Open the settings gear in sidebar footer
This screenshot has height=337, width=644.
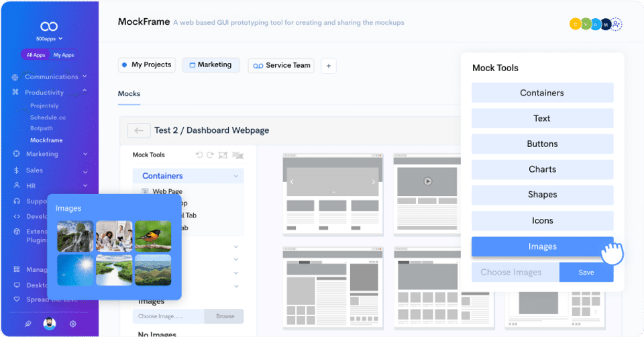[x=72, y=324]
